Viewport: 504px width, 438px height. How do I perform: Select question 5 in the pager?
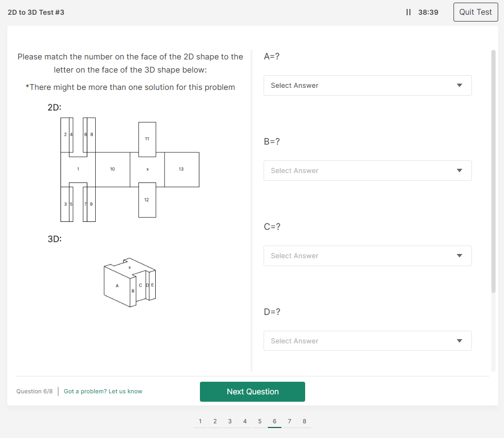pyautogui.click(x=260, y=421)
